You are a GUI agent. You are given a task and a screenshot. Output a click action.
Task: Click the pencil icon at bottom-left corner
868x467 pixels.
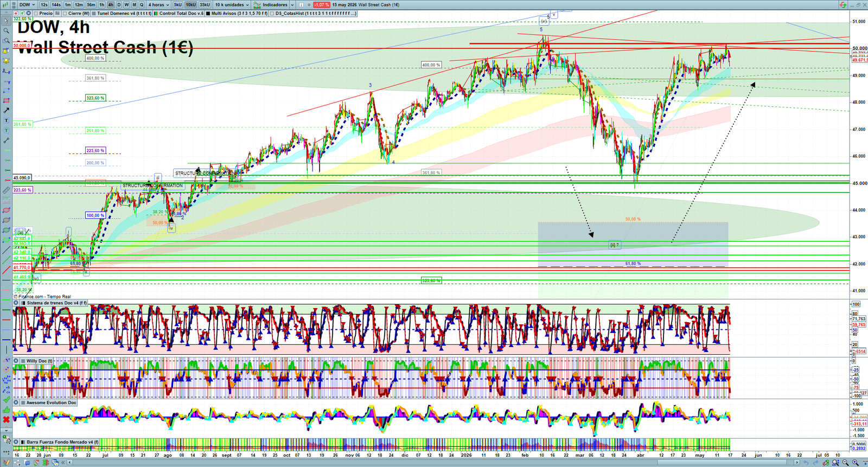click(x=6, y=462)
